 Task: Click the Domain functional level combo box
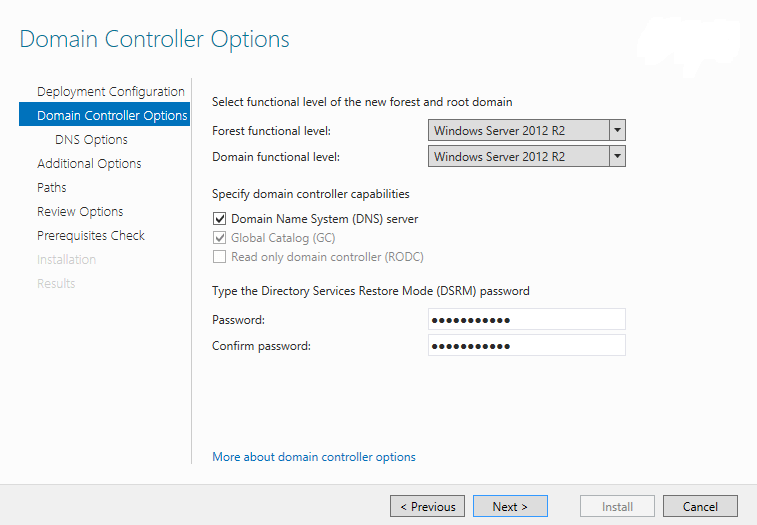pos(518,157)
